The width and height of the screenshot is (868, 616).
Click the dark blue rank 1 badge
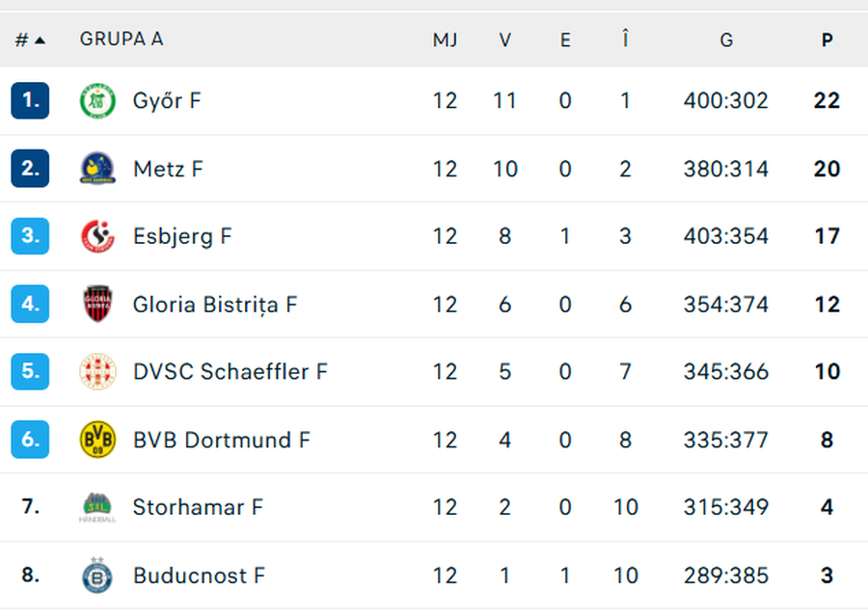point(30,101)
